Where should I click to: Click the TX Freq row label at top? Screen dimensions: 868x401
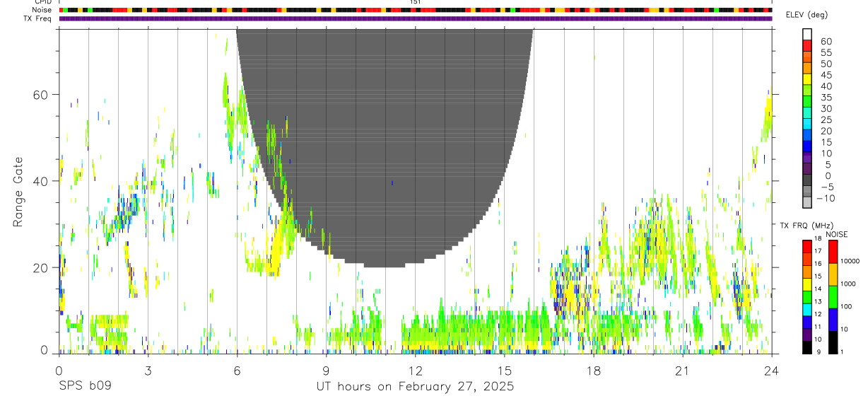(38, 18)
